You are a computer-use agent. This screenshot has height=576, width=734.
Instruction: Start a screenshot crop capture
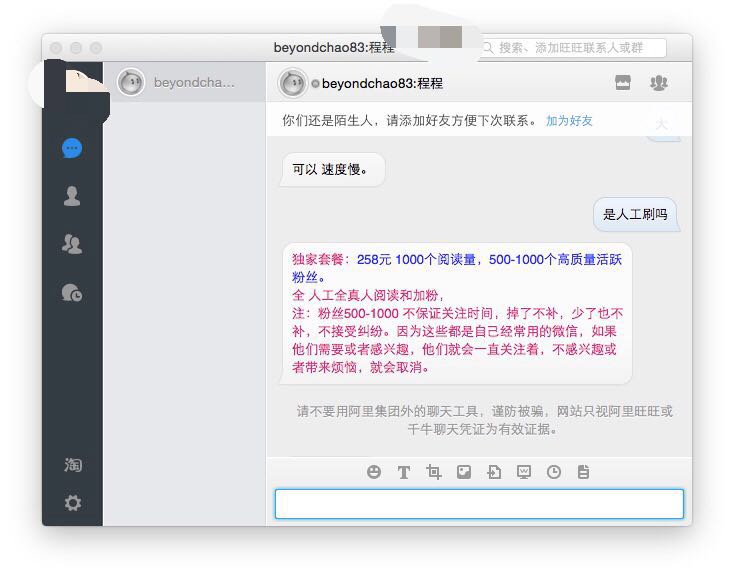(x=433, y=472)
